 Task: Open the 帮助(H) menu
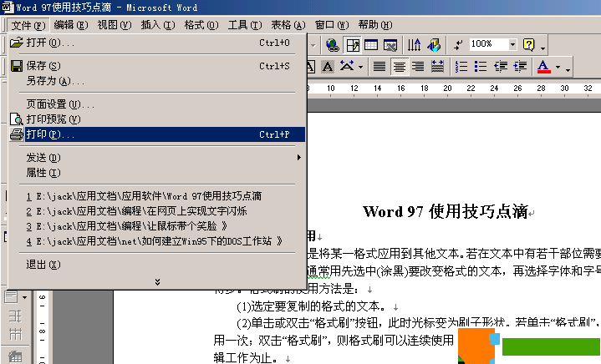pyautogui.click(x=374, y=25)
